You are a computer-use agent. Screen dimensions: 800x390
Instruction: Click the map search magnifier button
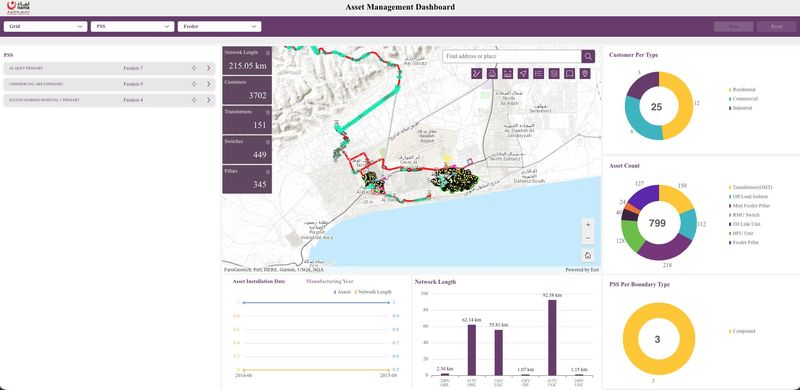pos(588,56)
